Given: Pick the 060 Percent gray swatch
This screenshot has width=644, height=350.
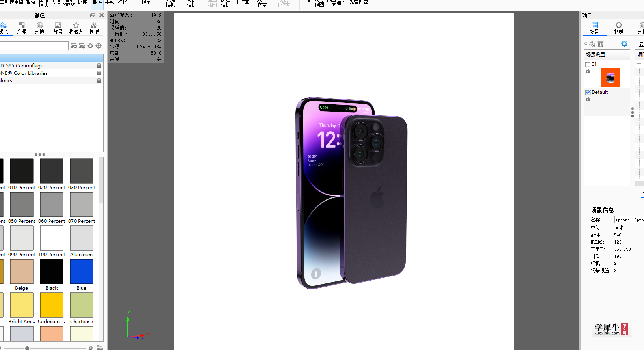Looking at the screenshot, I should pyautogui.click(x=52, y=205).
